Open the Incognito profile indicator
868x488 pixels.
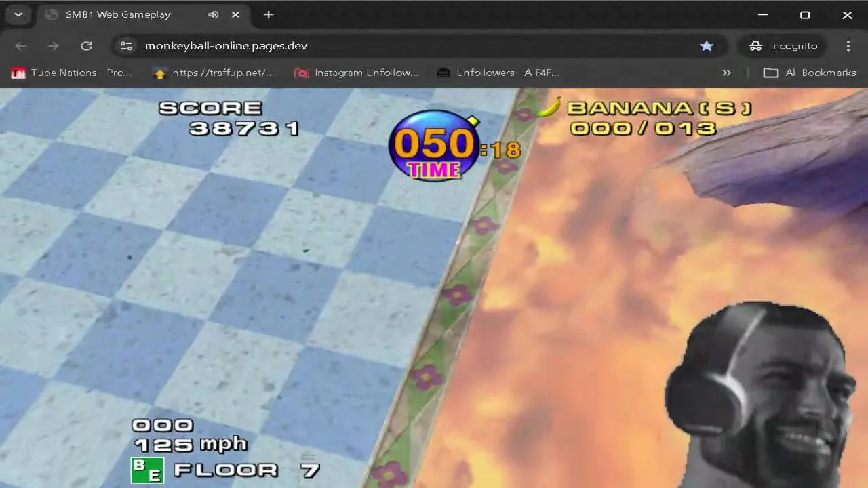(783, 46)
